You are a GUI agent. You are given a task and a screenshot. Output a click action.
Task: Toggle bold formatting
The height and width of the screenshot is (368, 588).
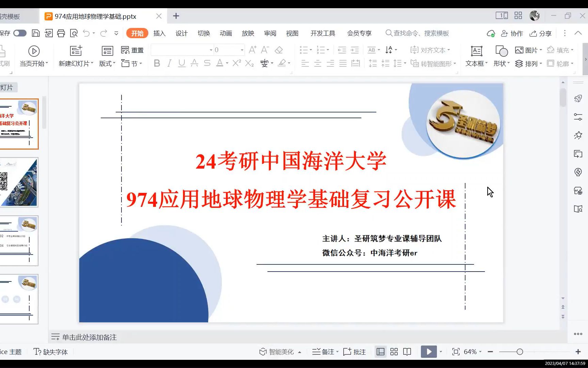[x=157, y=63]
